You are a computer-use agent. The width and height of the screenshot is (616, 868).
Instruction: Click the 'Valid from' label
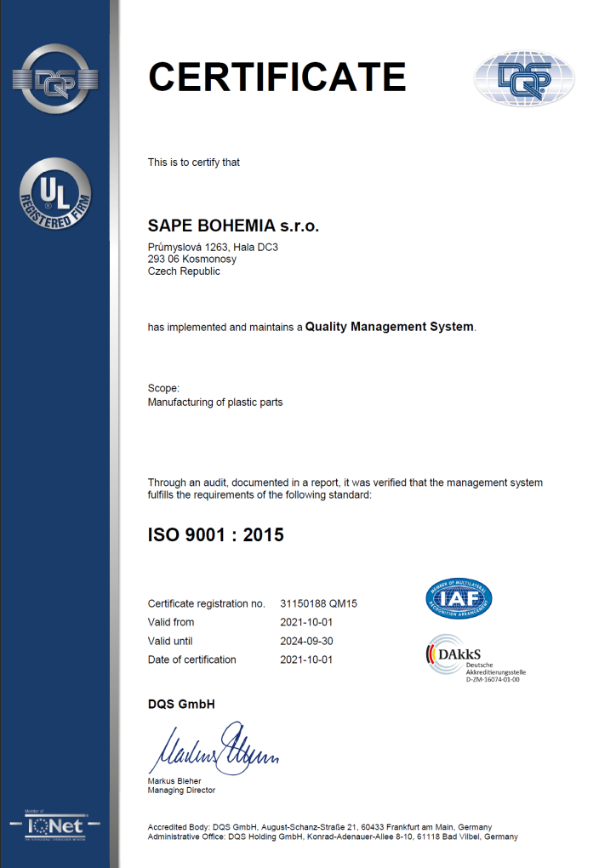[170, 622]
